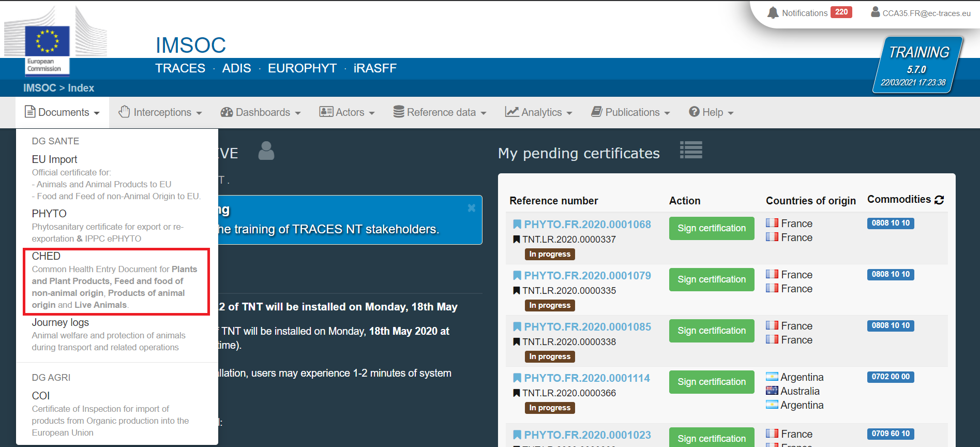The width and height of the screenshot is (980, 447).
Task: Expand the Interceptions dropdown caret
Action: click(x=199, y=113)
